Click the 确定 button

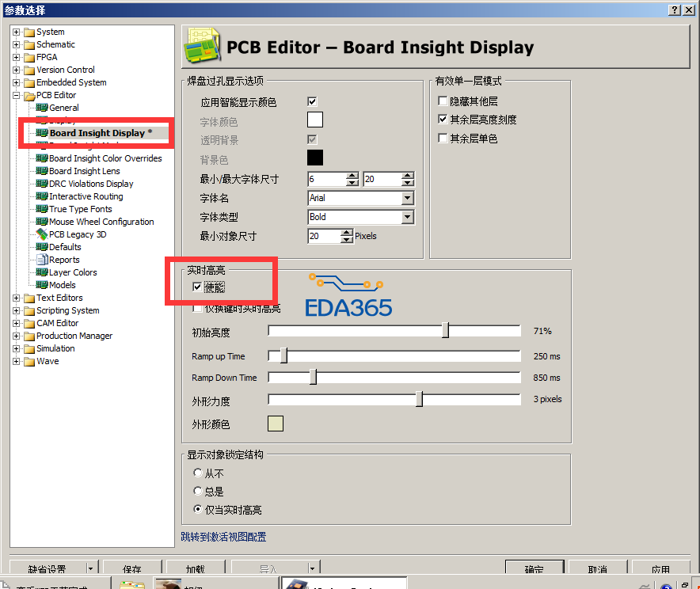535,568
